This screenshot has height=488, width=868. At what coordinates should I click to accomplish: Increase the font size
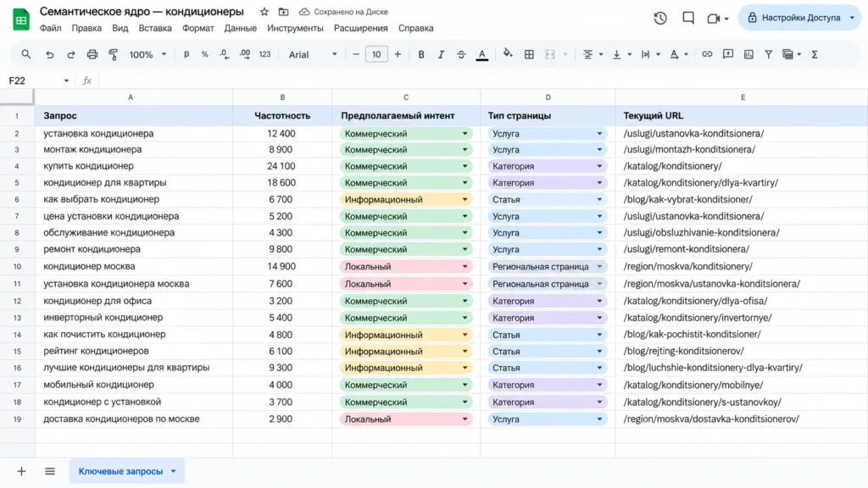coord(398,54)
